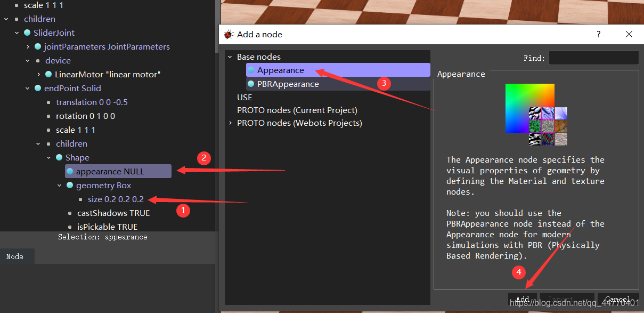Select the Appearance base node
644x313 pixels.
[x=338, y=70]
